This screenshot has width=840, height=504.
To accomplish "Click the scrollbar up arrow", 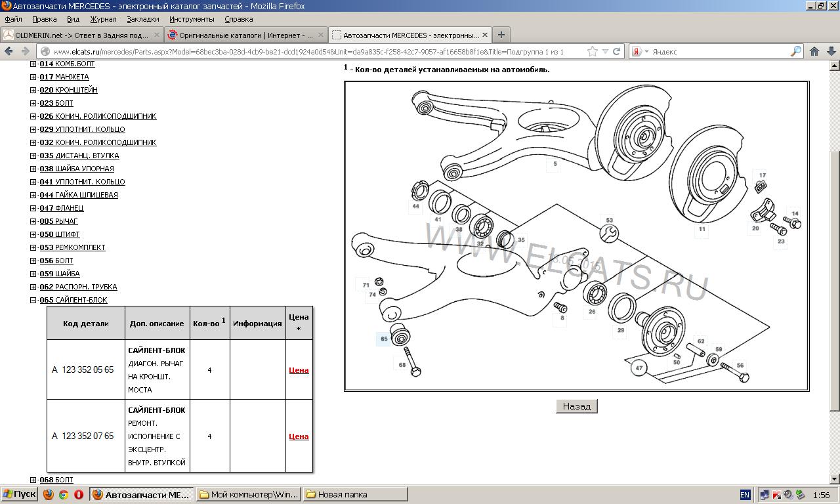I will pos(835,66).
